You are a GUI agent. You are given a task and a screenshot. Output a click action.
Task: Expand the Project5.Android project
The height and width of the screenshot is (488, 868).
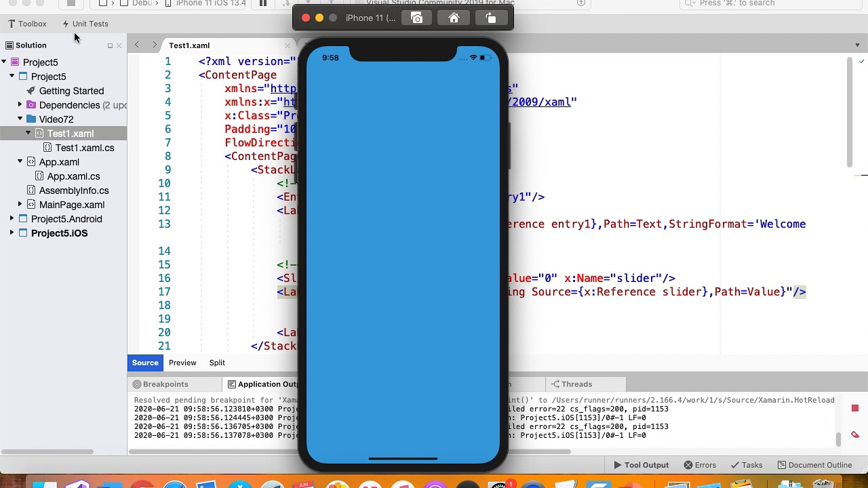click(12, 219)
